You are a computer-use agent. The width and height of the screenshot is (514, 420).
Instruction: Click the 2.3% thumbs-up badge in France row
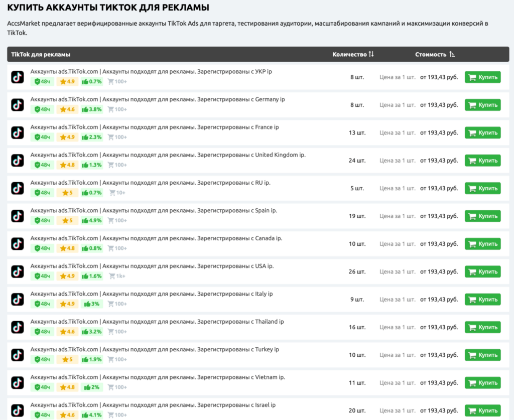[x=92, y=137]
